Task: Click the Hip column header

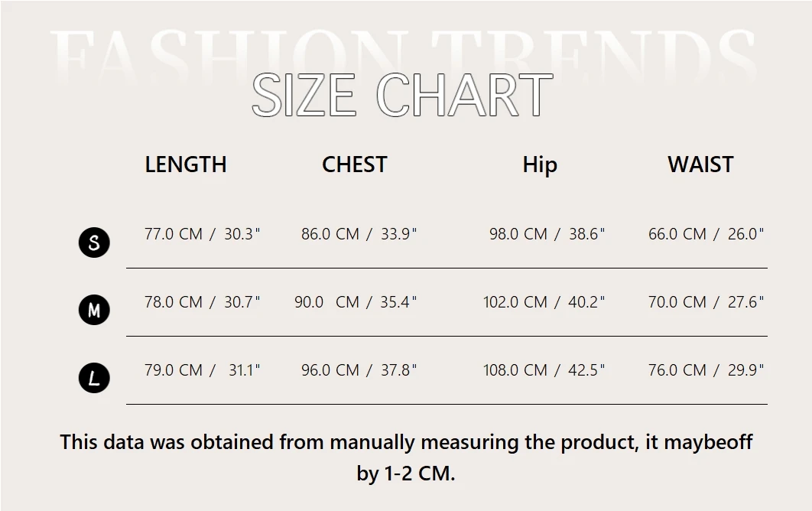Action: [540, 164]
